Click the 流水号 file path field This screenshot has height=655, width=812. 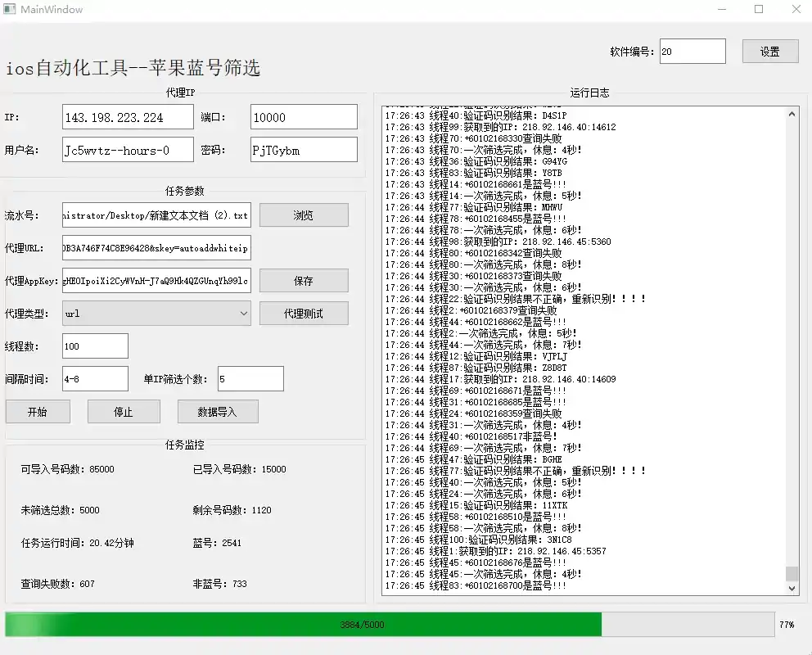pyautogui.click(x=156, y=215)
